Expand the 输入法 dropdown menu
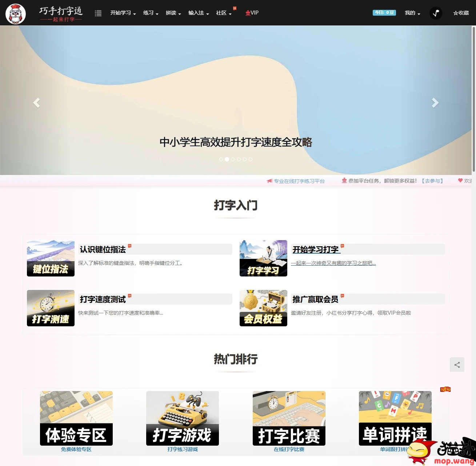Image resolution: width=476 pixels, height=466 pixels. 198,13
